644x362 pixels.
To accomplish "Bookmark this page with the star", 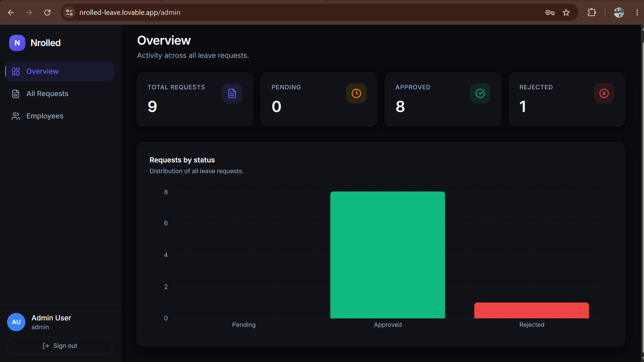I will [x=566, y=13].
